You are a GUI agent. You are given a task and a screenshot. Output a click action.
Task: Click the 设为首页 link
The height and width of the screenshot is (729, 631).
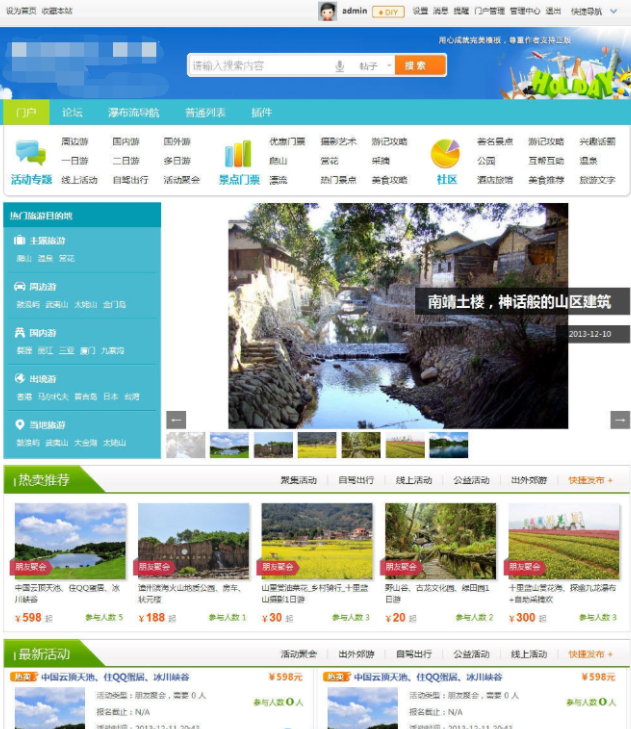(x=21, y=11)
